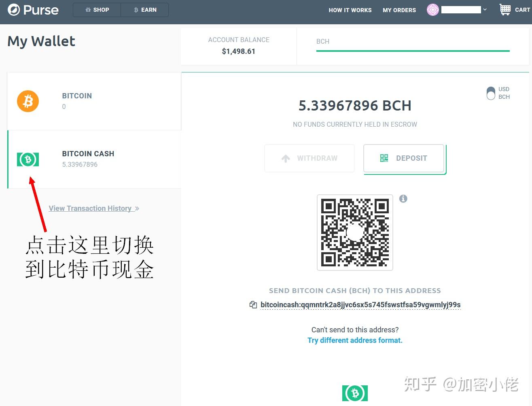Viewport: 532px width, 406px height.
Task: Open the HOW IT WORKS menu item
Action: tap(350, 10)
